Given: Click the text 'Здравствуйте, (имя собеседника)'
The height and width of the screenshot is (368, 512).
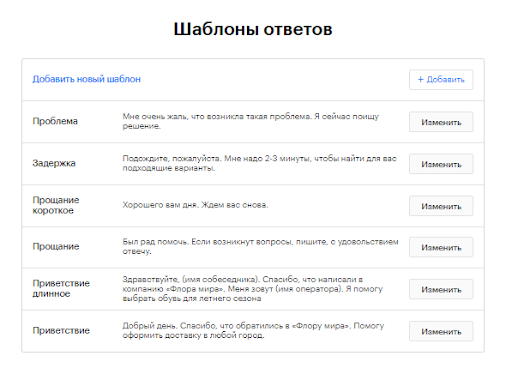Looking at the screenshot, I should click(x=191, y=280).
